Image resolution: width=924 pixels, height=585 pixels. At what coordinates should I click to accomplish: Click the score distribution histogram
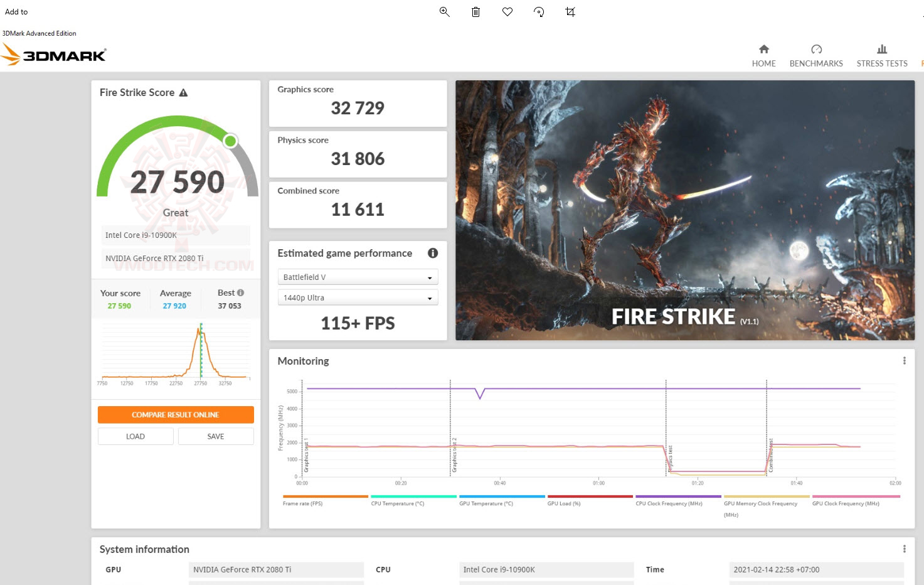click(x=176, y=352)
